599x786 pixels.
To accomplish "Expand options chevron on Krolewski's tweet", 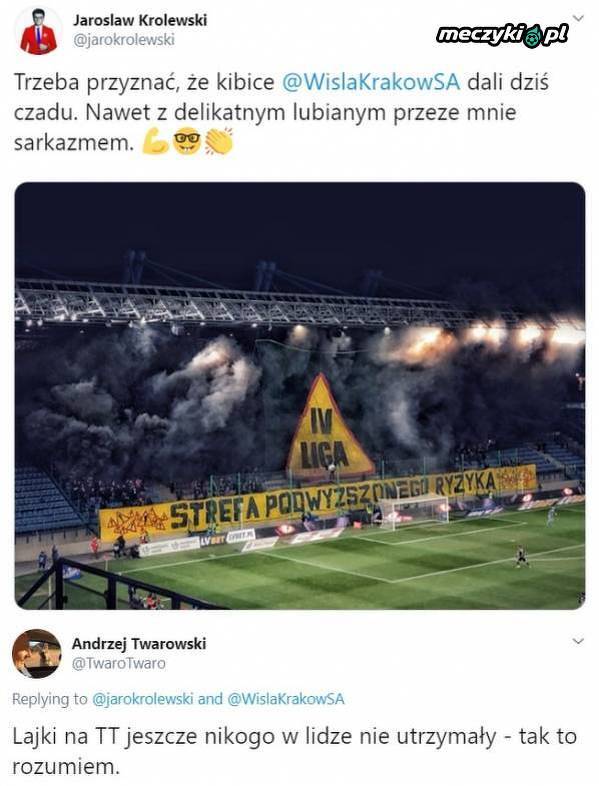I will pyautogui.click(x=578, y=19).
